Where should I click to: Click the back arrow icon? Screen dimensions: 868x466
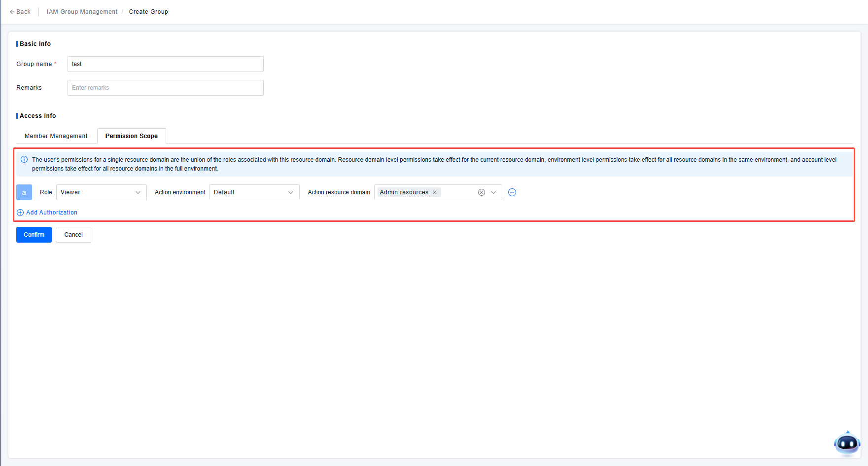[x=12, y=12]
